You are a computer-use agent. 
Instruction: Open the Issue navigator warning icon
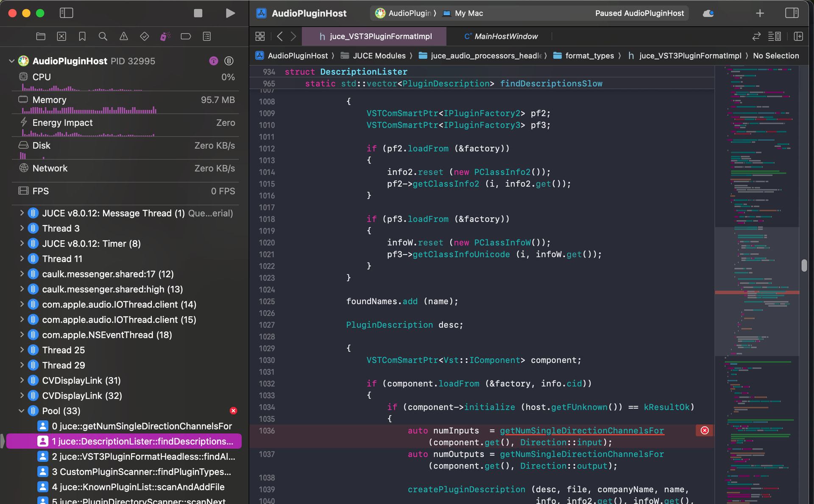pyautogui.click(x=123, y=36)
